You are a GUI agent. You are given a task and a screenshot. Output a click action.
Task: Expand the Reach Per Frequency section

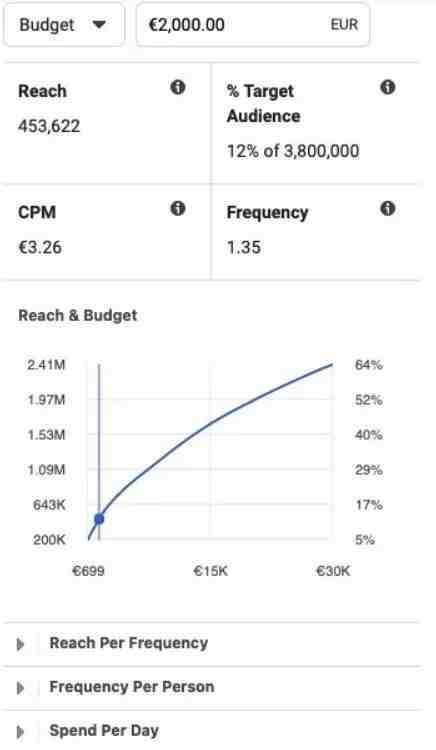(211, 644)
